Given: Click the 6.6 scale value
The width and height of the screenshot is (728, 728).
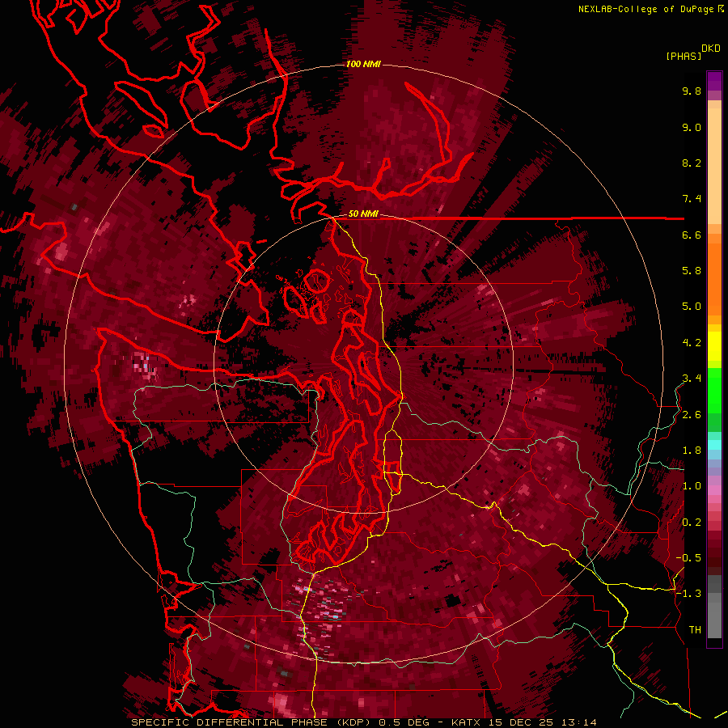Looking at the screenshot, I should point(692,235).
